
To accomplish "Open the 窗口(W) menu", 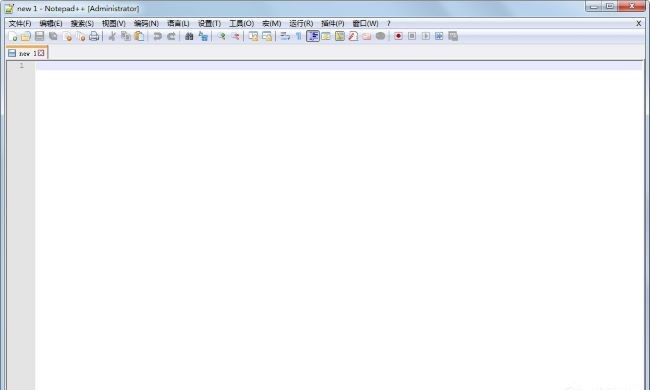I will click(x=365, y=24).
